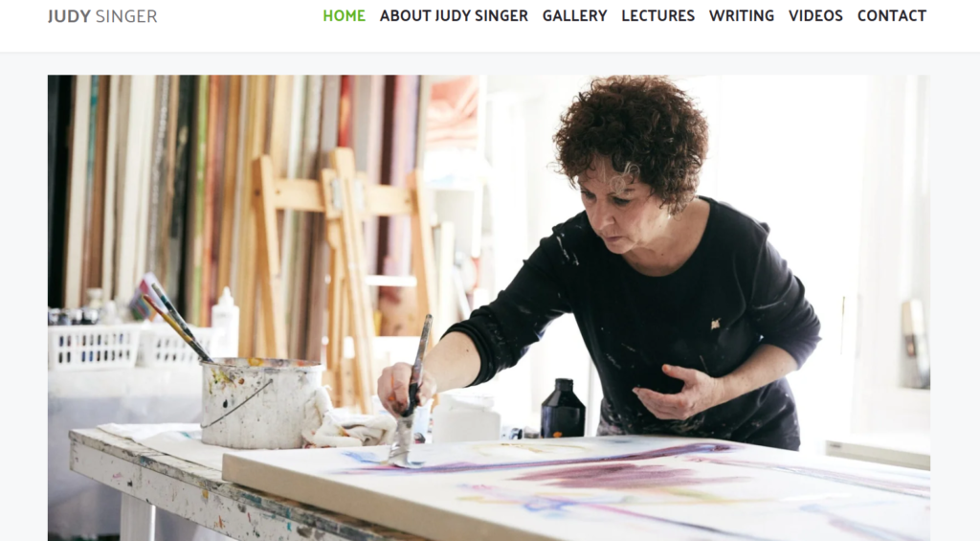The image size is (980, 541).
Task: Click the white plastic basket in the photo
Action: tap(94, 346)
